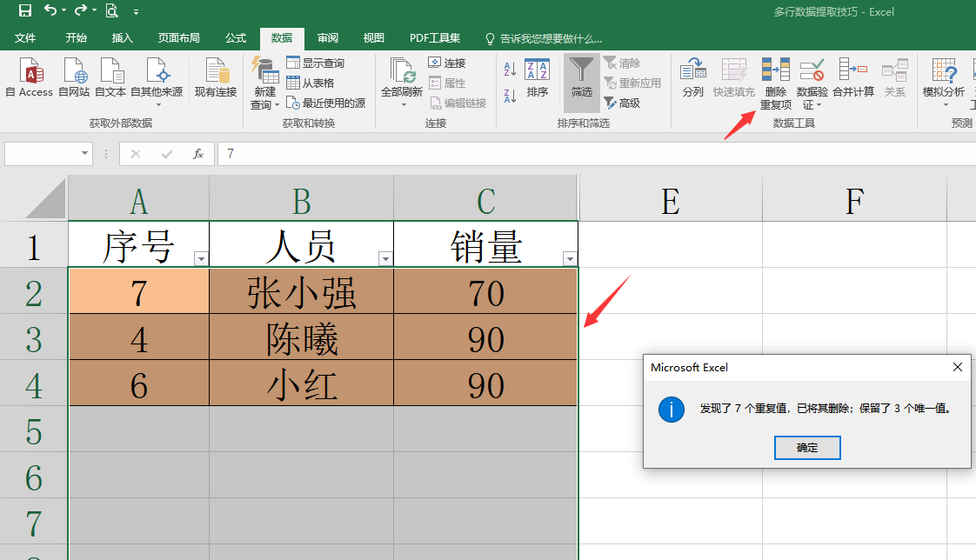Click 从表格 in ribbon
Image resolution: width=976 pixels, height=560 pixels.
pyautogui.click(x=311, y=83)
